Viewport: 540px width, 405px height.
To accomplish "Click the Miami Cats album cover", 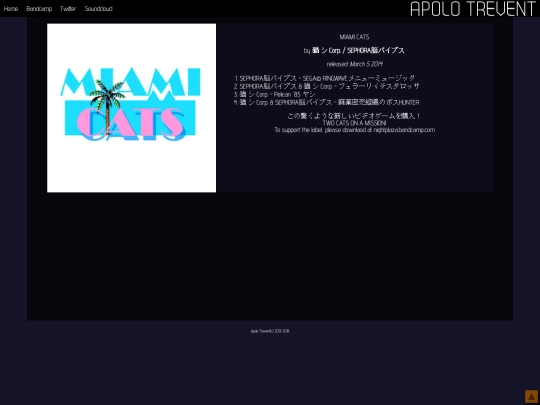I will pyautogui.click(x=132, y=108).
